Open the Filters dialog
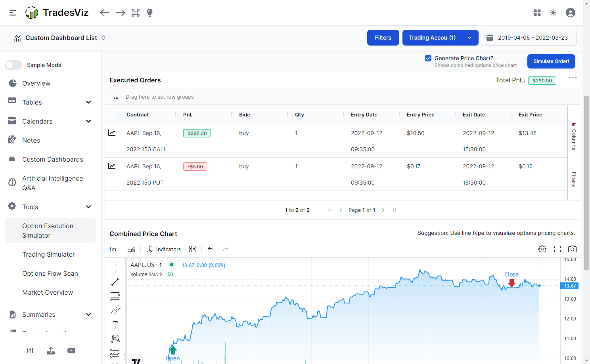 tap(383, 37)
